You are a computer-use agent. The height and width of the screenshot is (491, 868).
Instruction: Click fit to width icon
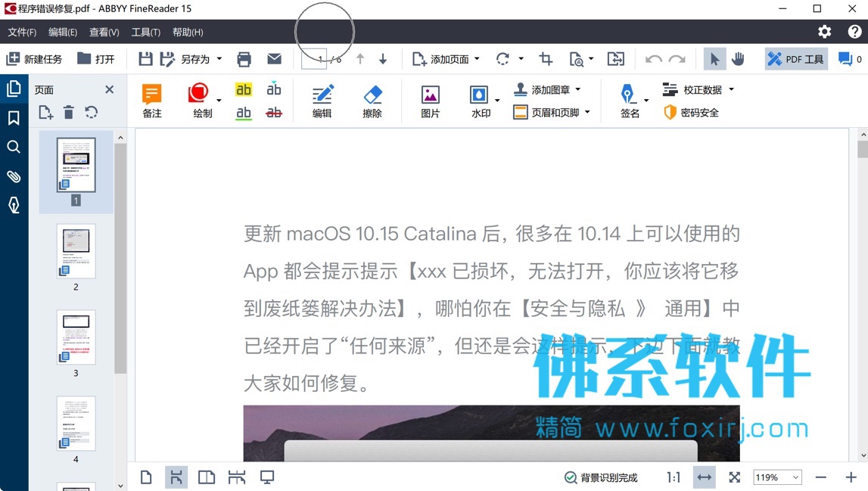pyautogui.click(x=704, y=477)
